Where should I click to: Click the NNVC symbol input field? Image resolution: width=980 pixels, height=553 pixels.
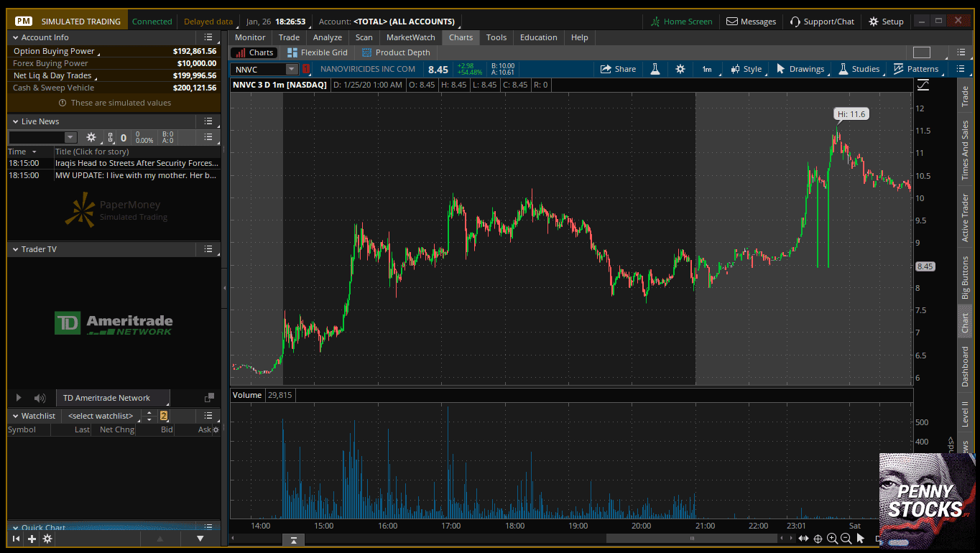point(259,69)
